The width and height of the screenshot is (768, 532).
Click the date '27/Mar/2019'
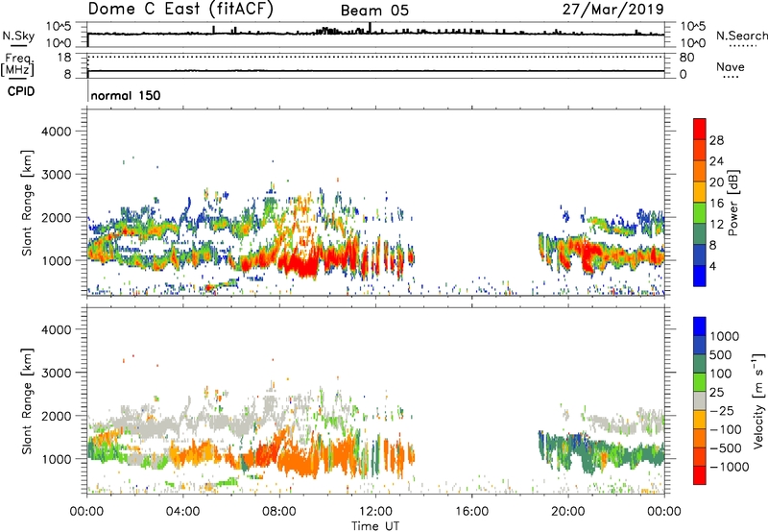point(612,10)
